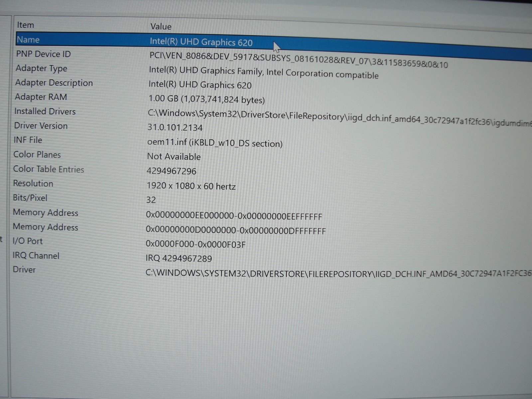Image resolution: width=532 pixels, height=399 pixels.
Task: Click the 4294967296 color table value
Action: 171,171
